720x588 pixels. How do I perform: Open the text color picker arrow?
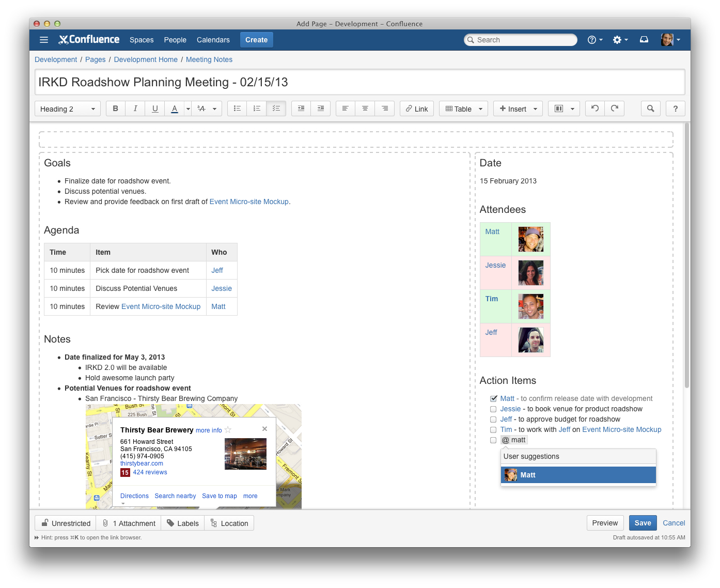point(188,109)
